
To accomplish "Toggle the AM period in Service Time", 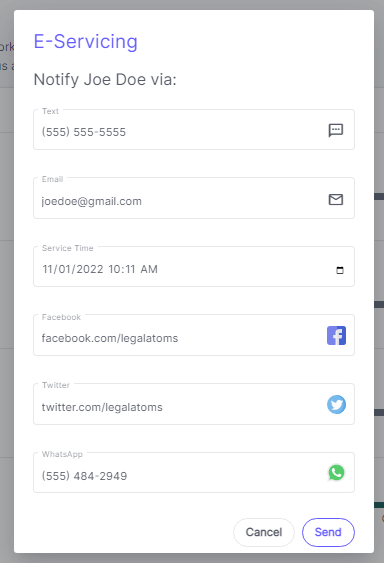I will tap(149, 269).
